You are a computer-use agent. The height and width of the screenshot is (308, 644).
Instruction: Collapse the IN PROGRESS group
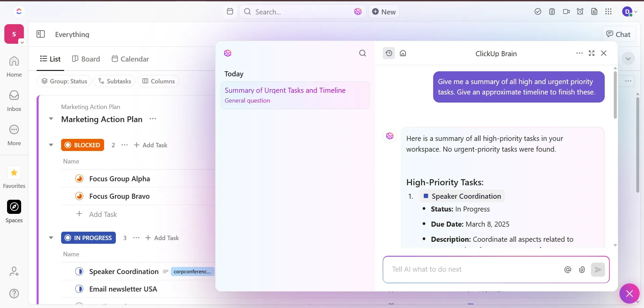(51, 238)
